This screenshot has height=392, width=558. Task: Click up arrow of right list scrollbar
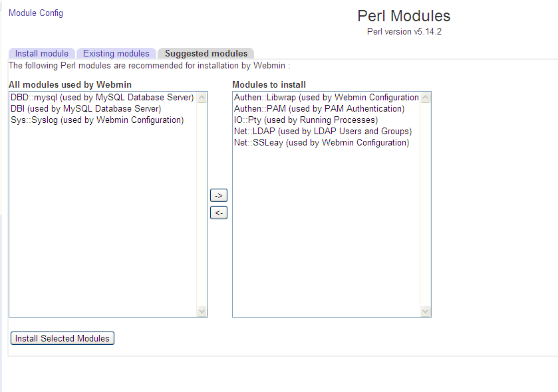click(426, 98)
